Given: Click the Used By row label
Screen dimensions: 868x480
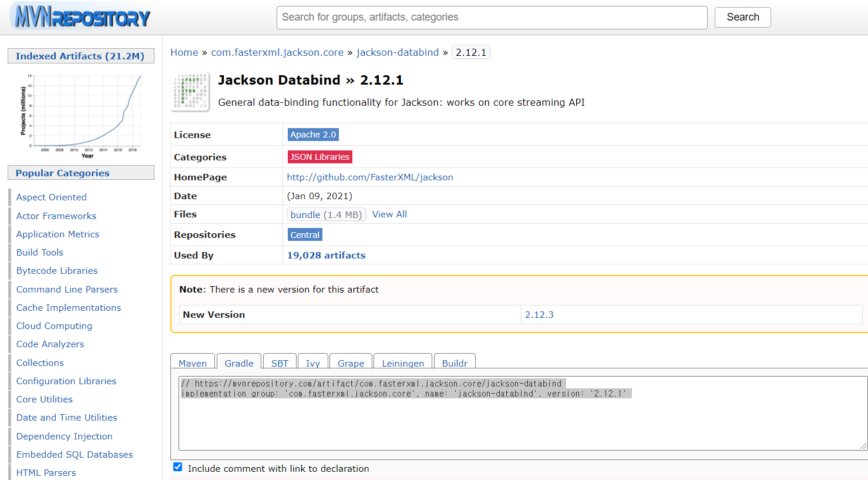Looking at the screenshot, I should 194,255.
